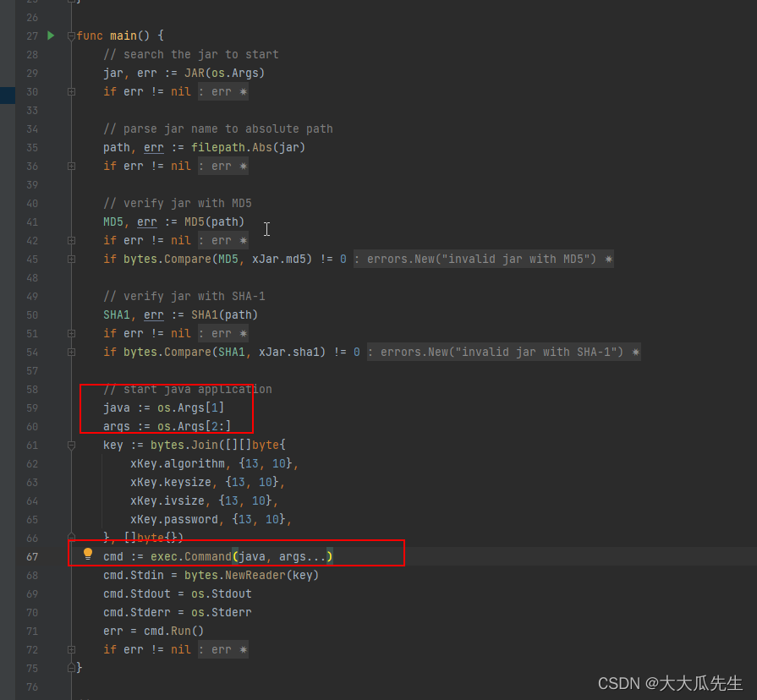Viewport: 757px width, 700px height.
Task: Expand folded block on line 42
Action: (71, 240)
